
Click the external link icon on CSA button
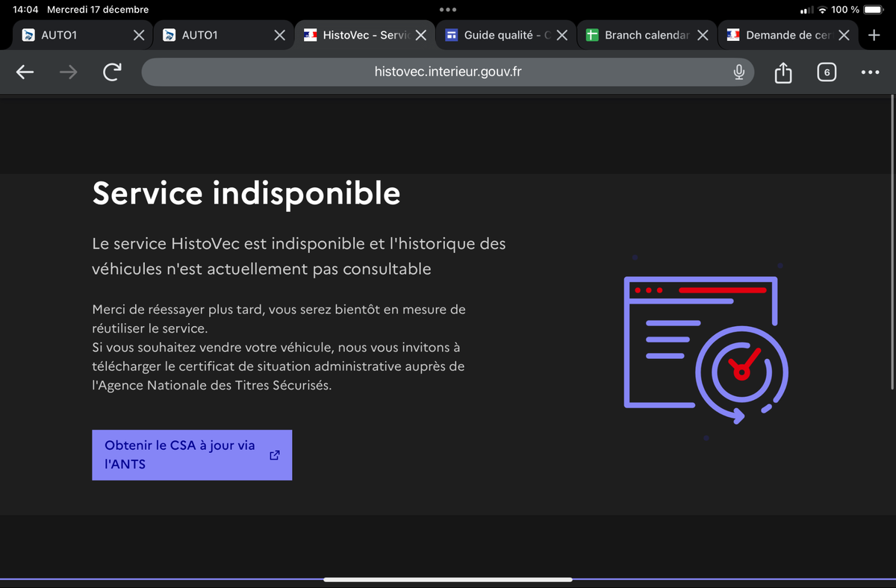click(275, 454)
